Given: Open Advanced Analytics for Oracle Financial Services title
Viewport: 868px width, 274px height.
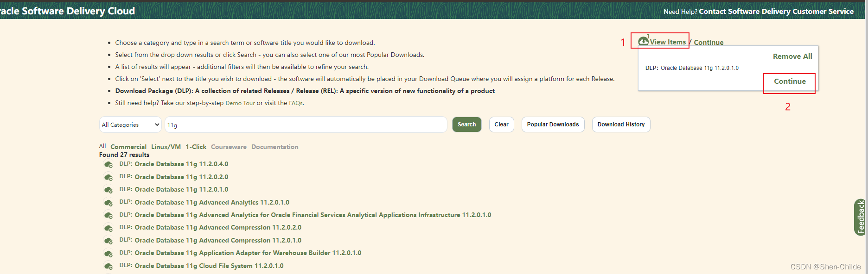Looking at the screenshot, I should (x=313, y=215).
